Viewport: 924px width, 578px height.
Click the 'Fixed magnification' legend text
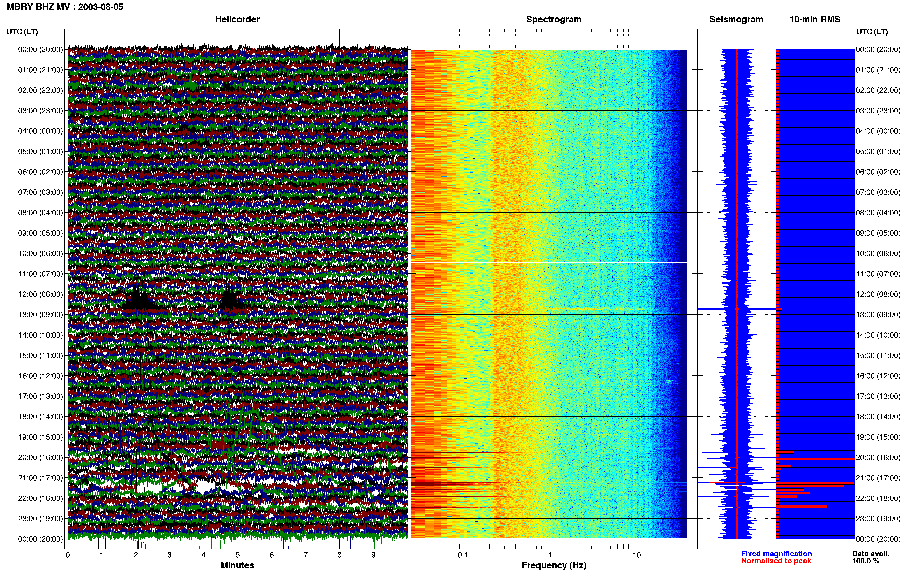point(776,554)
